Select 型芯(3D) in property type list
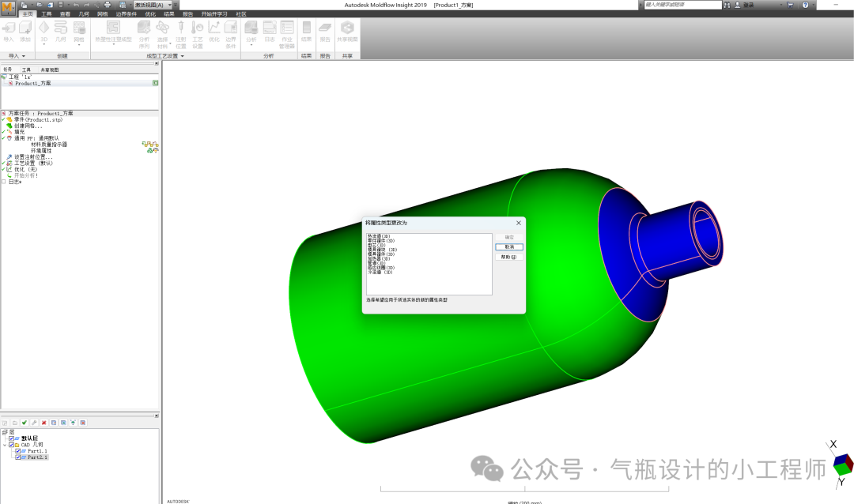The width and height of the screenshot is (854, 504). point(376,246)
